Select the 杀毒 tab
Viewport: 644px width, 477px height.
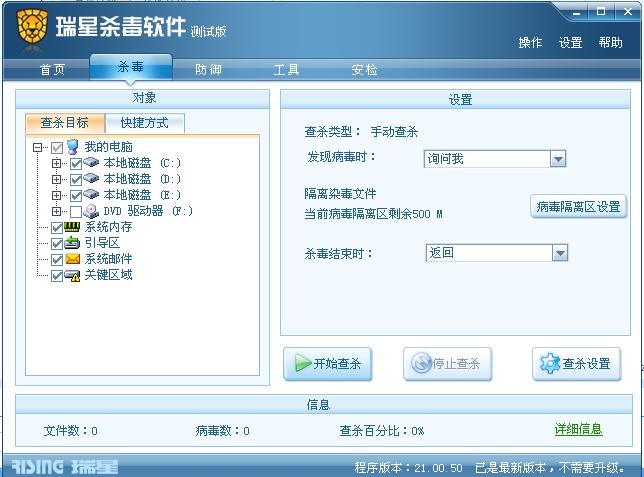pos(131,67)
